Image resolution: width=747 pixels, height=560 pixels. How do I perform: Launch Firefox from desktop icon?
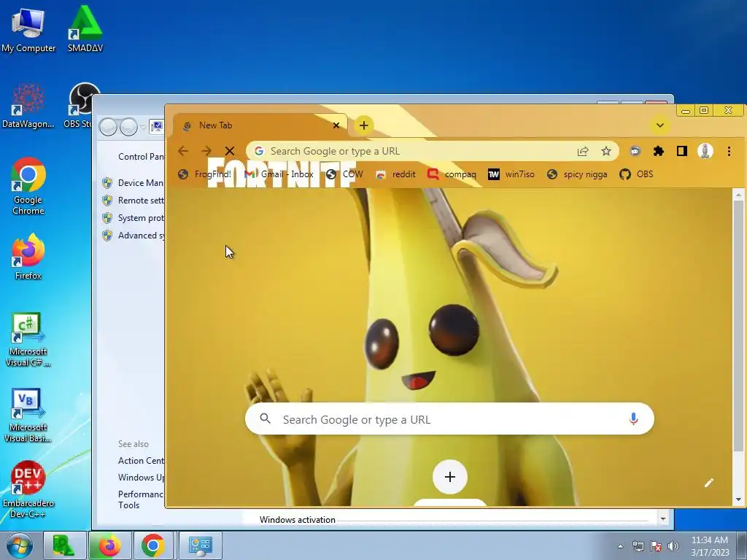pyautogui.click(x=28, y=256)
